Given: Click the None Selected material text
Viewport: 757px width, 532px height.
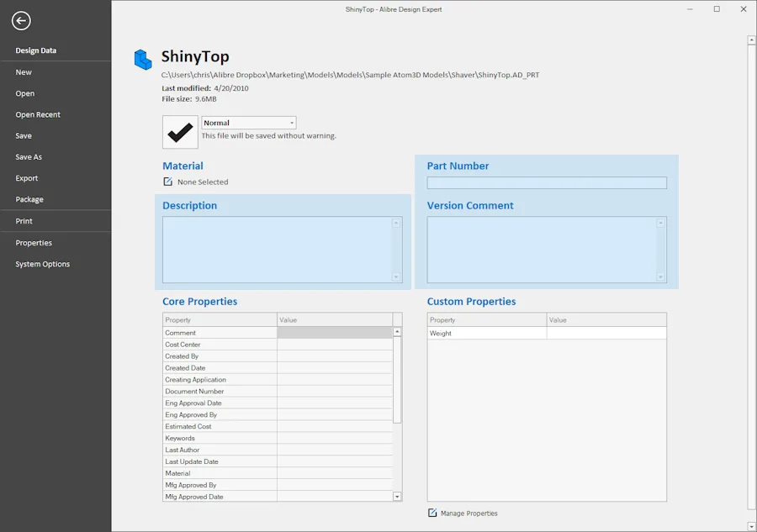Looking at the screenshot, I should [x=203, y=182].
